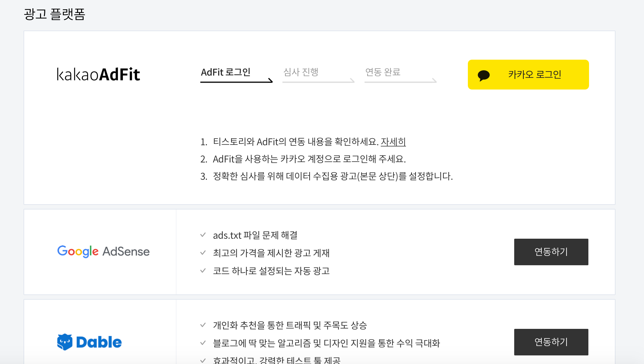Click the yellow 카카오 로그인 button
The height and width of the screenshot is (364, 644).
(x=528, y=75)
